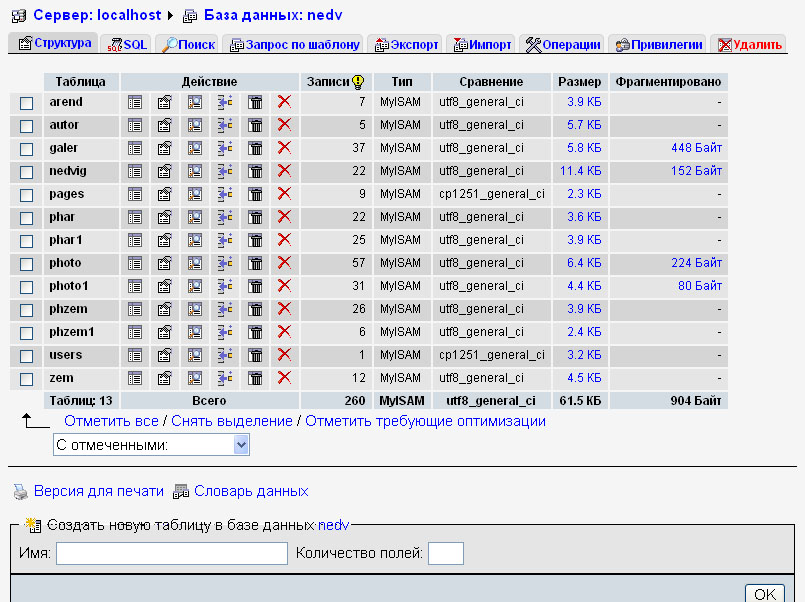Open 'Словарь данных' link
Image resolution: width=805 pixels, height=602 pixels.
[x=251, y=491]
